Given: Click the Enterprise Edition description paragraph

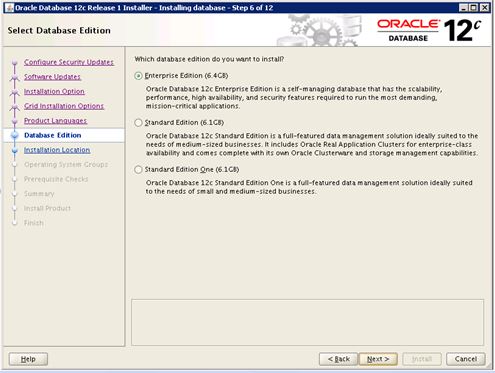Looking at the screenshot, I should point(294,98).
